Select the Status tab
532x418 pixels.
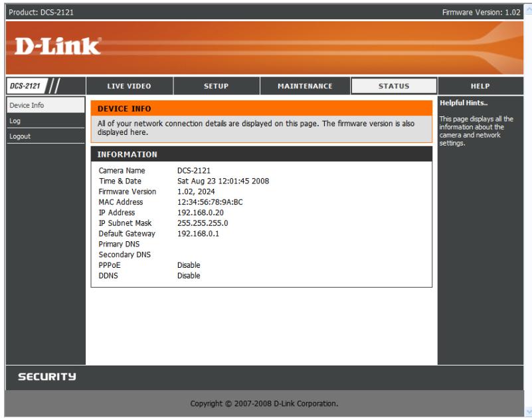394,86
